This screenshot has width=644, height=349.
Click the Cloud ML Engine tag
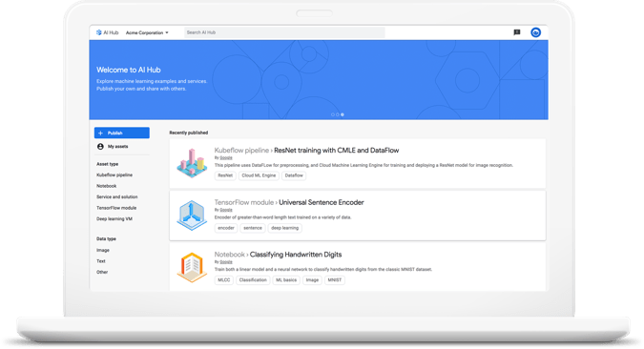[259, 175]
